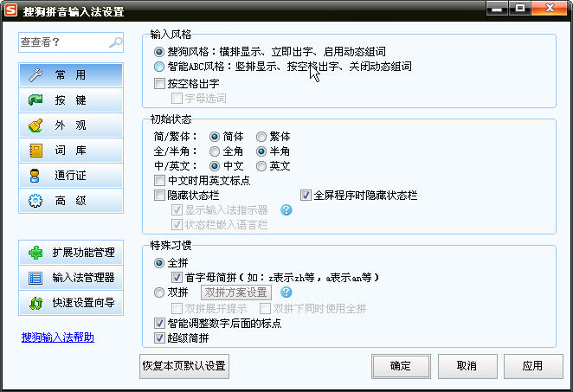Select 全角 radio option
The width and height of the screenshot is (573, 392).
tap(215, 151)
